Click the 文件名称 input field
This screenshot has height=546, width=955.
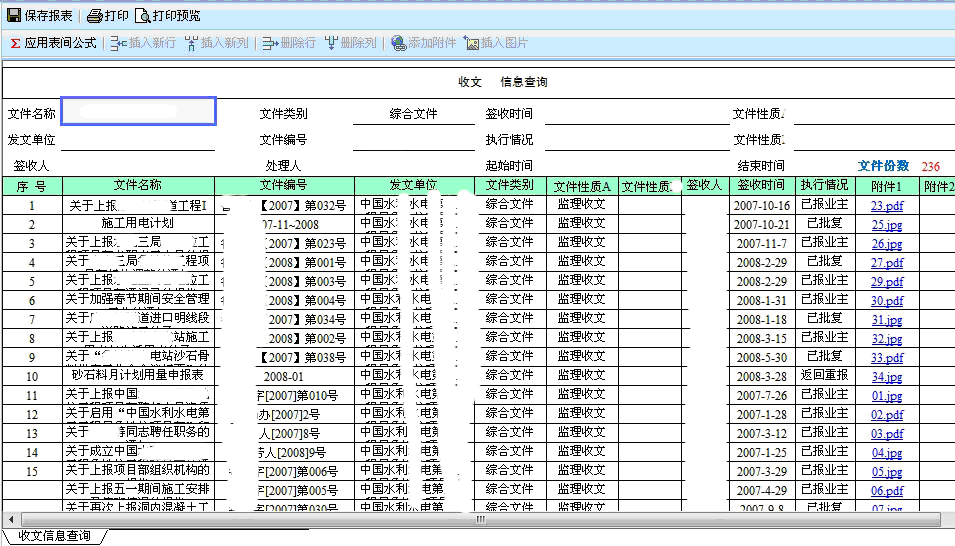click(139, 111)
